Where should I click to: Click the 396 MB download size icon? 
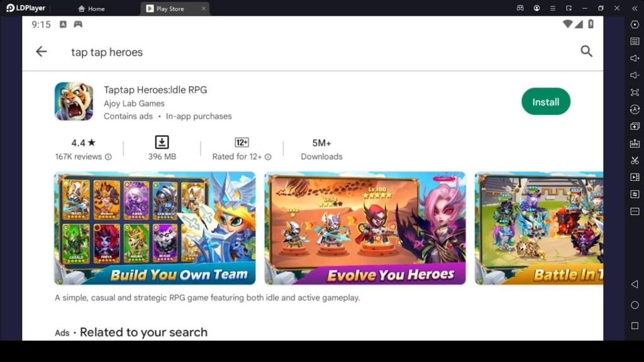(162, 142)
